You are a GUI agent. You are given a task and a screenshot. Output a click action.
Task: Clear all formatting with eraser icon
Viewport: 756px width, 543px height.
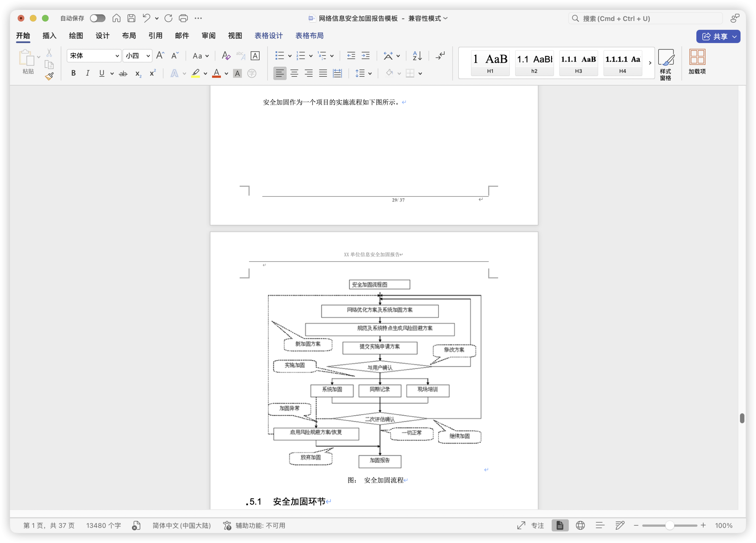pyautogui.click(x=226, y=56)
